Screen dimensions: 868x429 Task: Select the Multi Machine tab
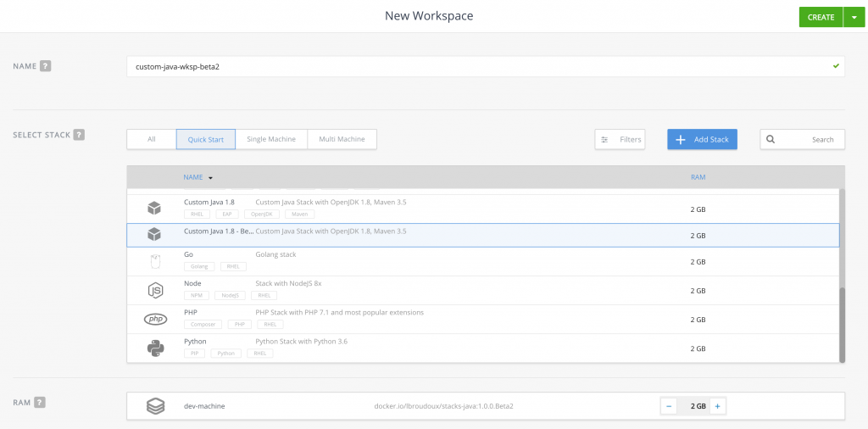(342, 139)
